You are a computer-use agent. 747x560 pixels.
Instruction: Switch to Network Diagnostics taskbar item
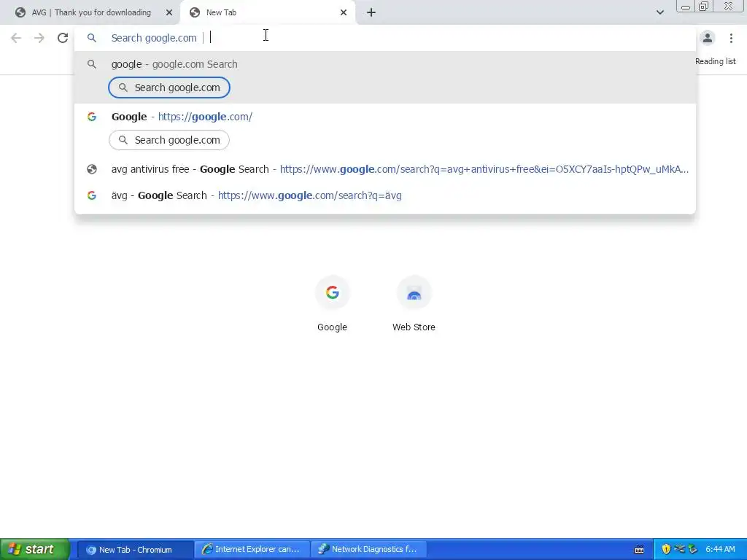[368, 550]
